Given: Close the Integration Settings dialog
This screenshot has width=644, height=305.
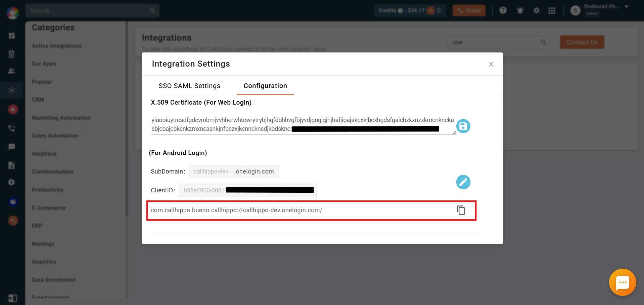Looking at the screenshot, I should coord(491,64).
